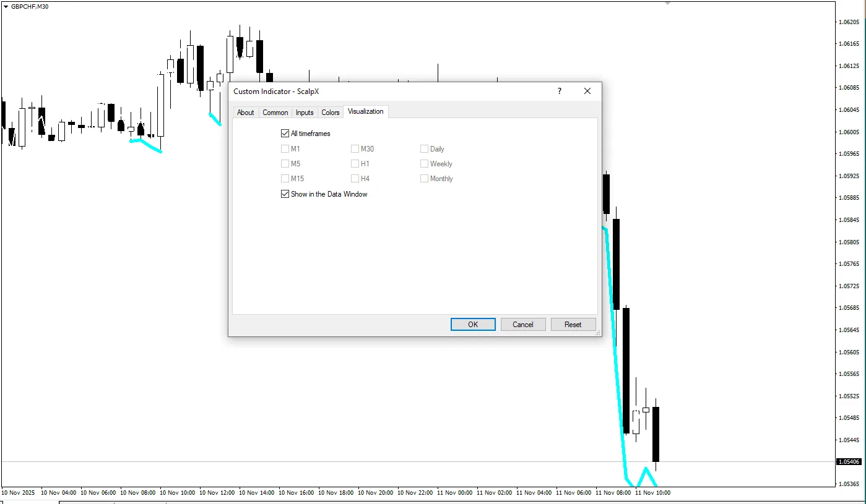Image resolution: width=866 pixels, height=504 pixels.
Task: Open the Common tab
Action: [x=275, y=112]
